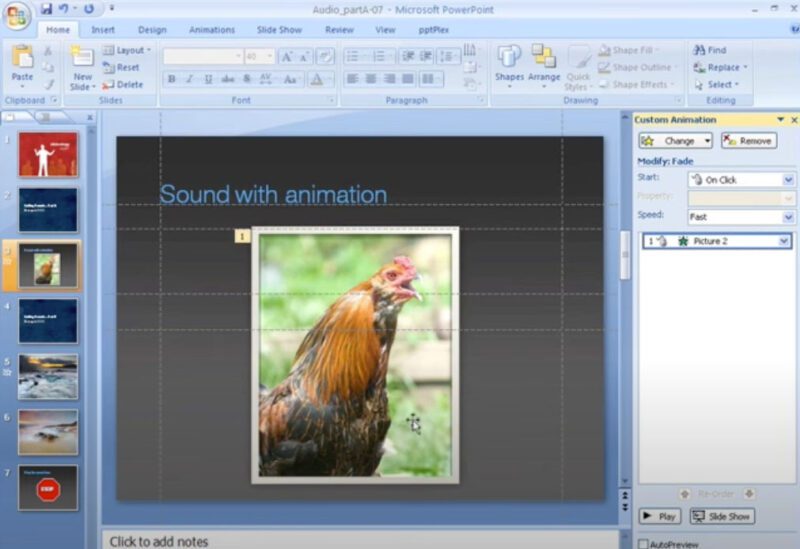Viewport: 800px width, 549px height.
Task: Center the text
Action: coord(371,79)
